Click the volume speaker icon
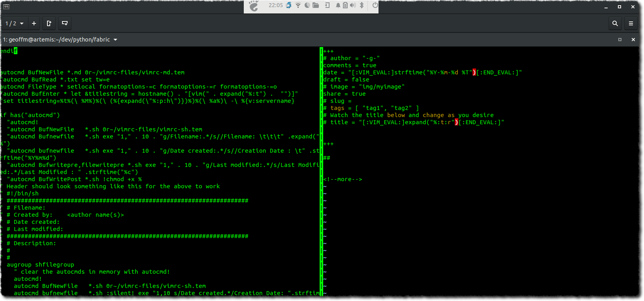644x301 pixels. click(353, 5)
